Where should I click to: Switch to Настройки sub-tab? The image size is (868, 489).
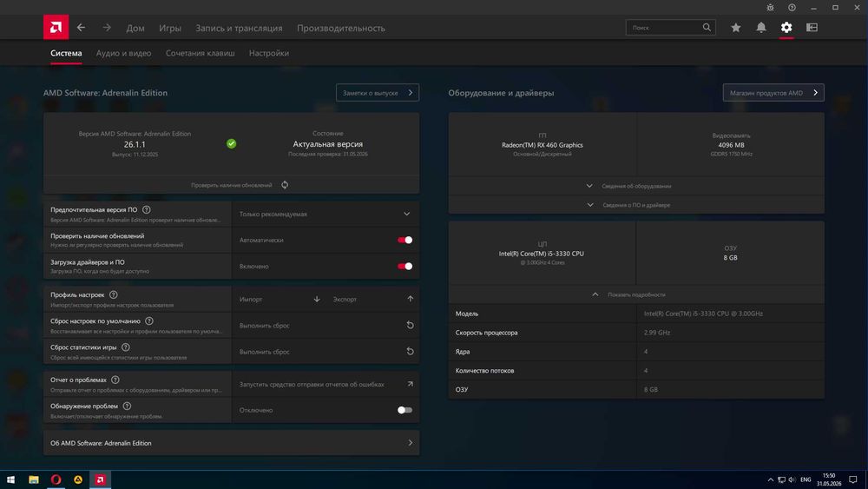click(x=269, y=53)
